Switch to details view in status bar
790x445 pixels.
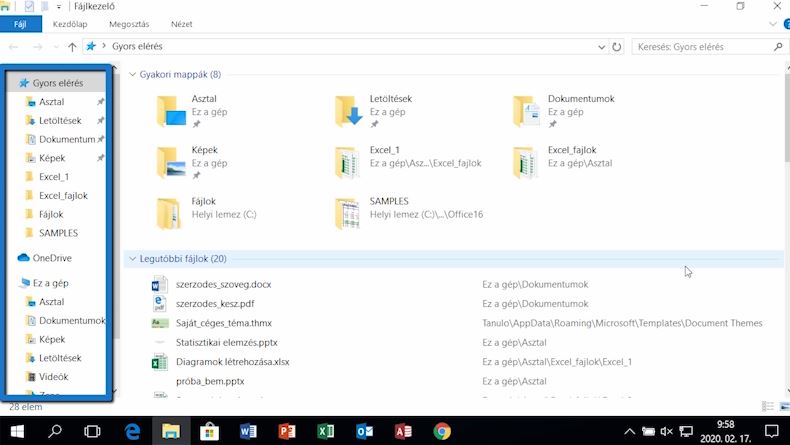(767, 406)
